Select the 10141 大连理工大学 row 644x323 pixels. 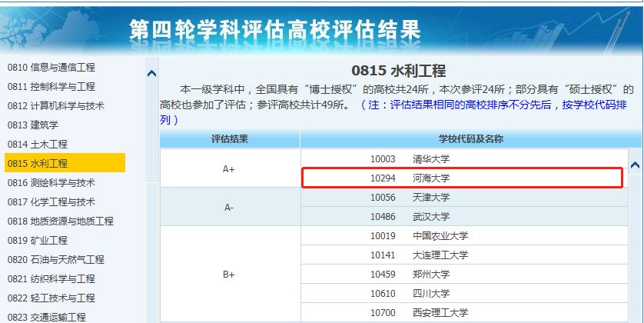[464, 255]
